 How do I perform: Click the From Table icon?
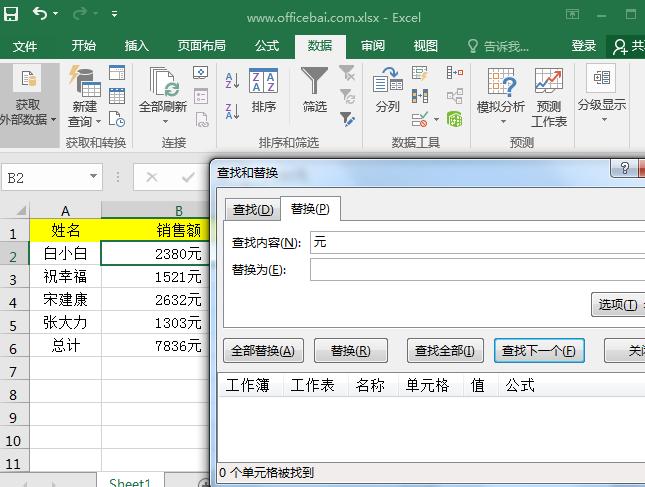tap(117, 96)
